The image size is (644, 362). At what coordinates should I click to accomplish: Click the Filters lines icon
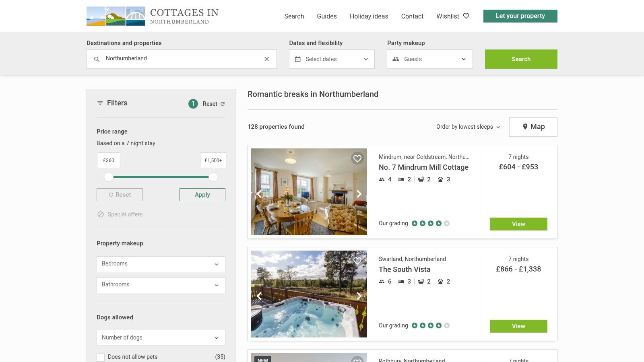pyautogui.click(x=100, y=103)
